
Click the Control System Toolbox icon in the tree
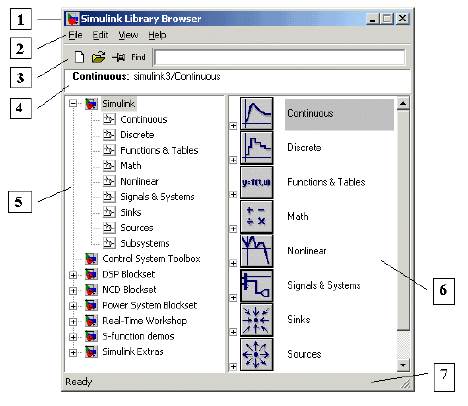91,259
